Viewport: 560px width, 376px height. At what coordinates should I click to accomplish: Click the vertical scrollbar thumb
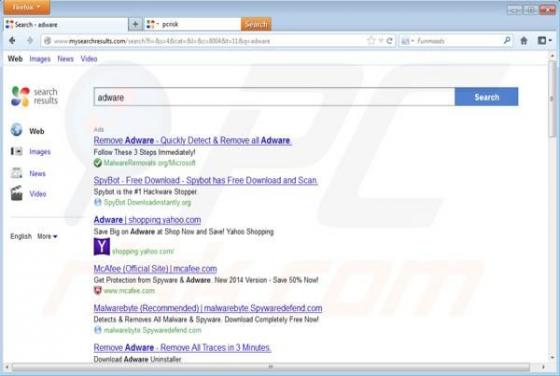click(x=552, y=98)
